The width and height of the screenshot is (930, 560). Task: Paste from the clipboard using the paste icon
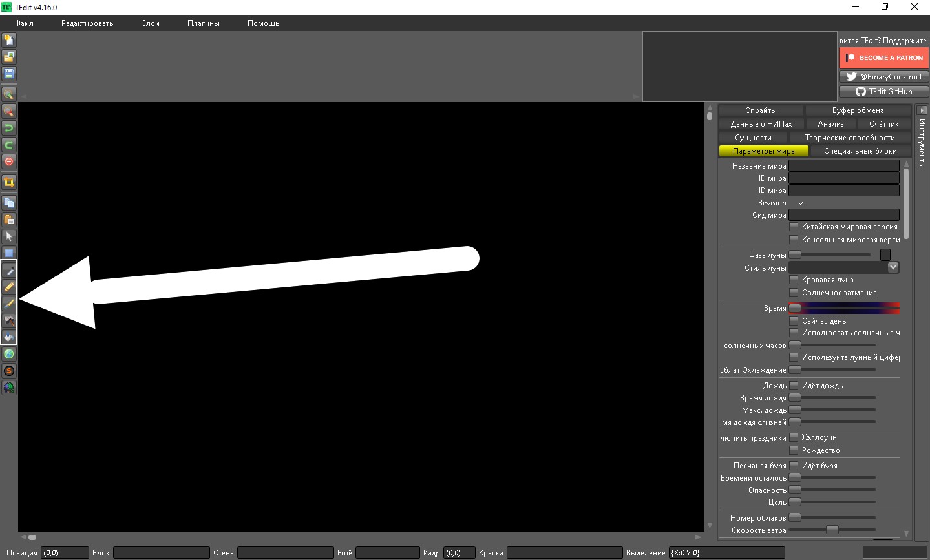coord(9,220)
